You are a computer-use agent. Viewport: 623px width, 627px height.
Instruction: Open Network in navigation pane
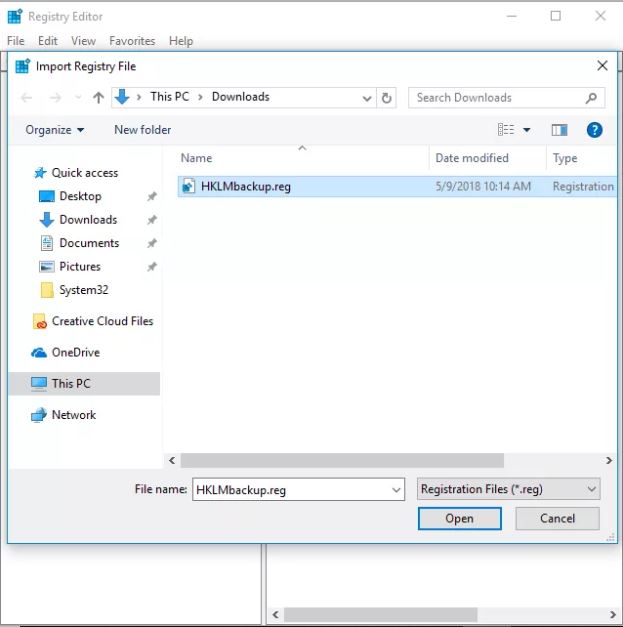coord(74,415)
